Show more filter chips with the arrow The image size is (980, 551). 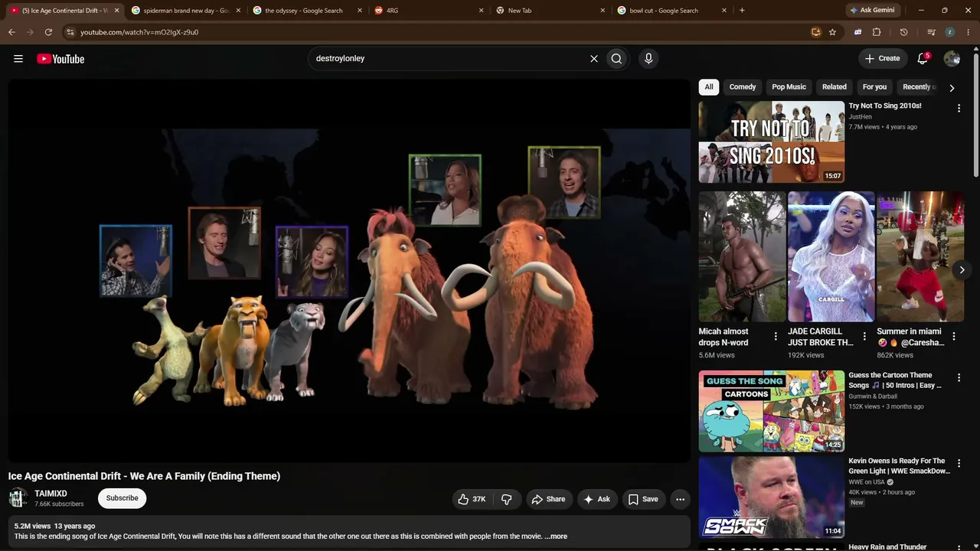coord(952,87)
